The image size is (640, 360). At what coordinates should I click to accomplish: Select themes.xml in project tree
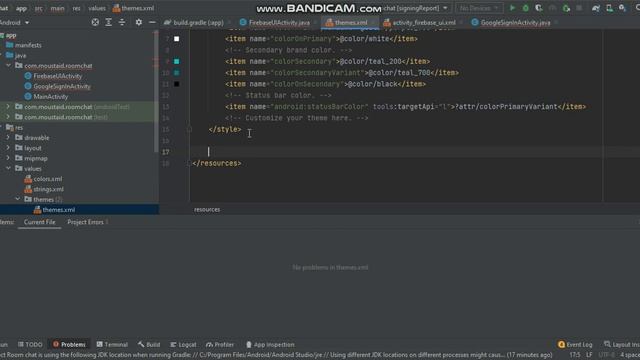tap(58, 209)
